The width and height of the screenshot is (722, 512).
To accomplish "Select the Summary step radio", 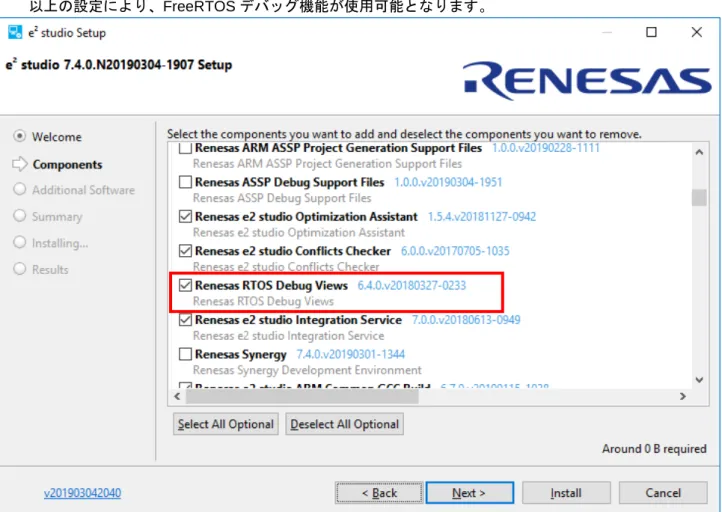I will [19, 215].
